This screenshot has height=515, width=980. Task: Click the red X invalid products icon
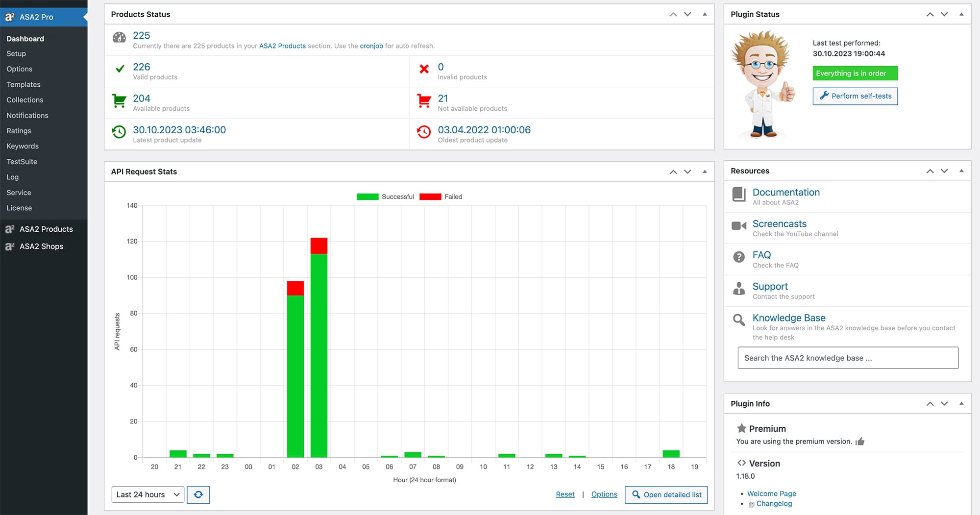424,69
